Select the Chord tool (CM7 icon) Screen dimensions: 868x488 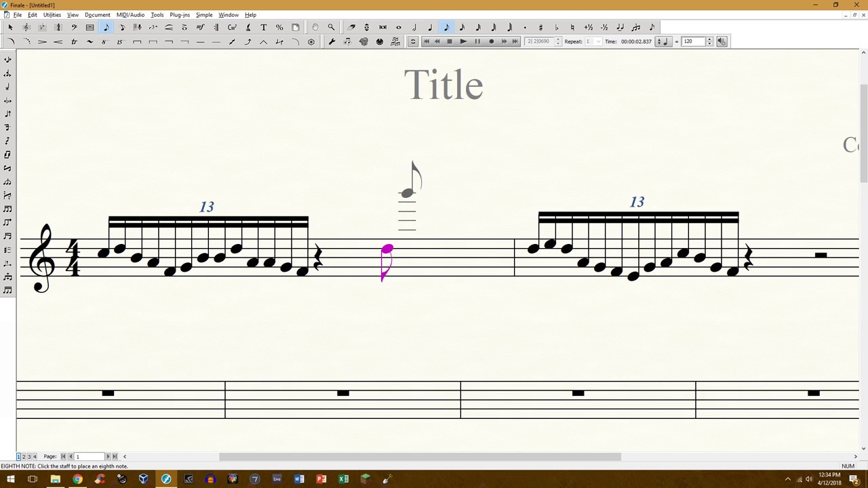(232, 27)
